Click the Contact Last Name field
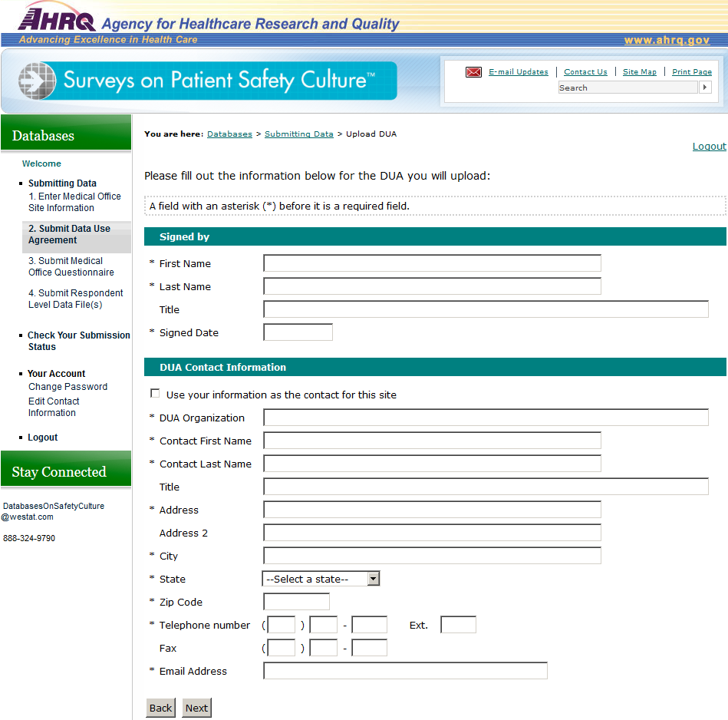Viewport: 728px width, 720px height. (432, 464)
